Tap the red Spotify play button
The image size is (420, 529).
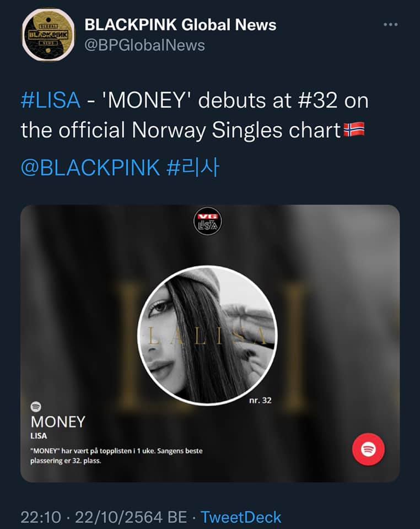coord(368,449)
